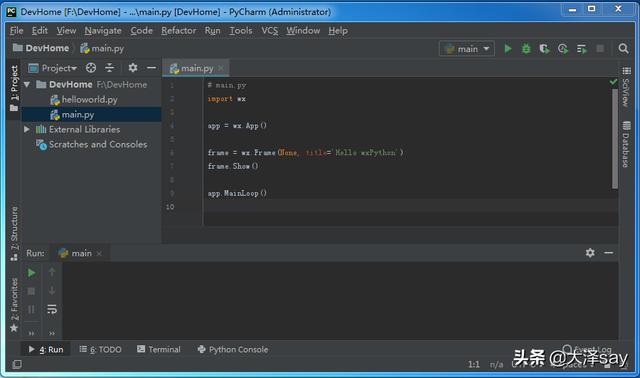The width and height of the screenshot is (640, 378).
Task: Start debugging with the bug icon
Action: 526,49
